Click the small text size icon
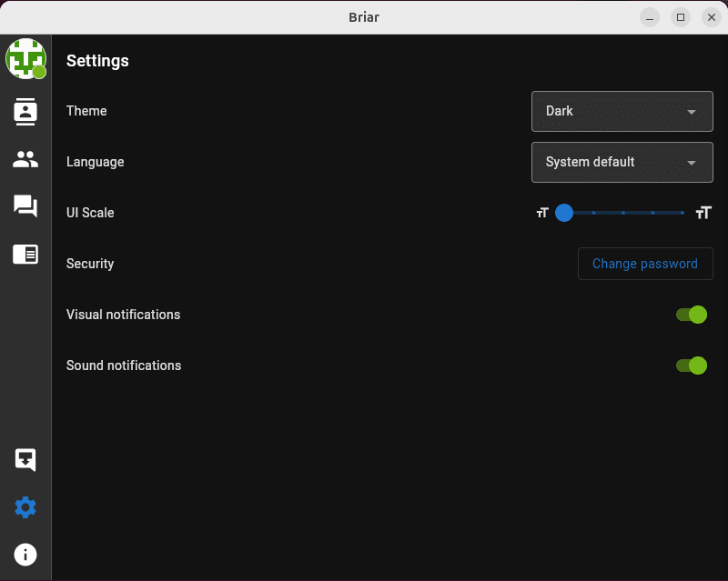This screenshot has width=728, height=581. (x=542, y=213)
